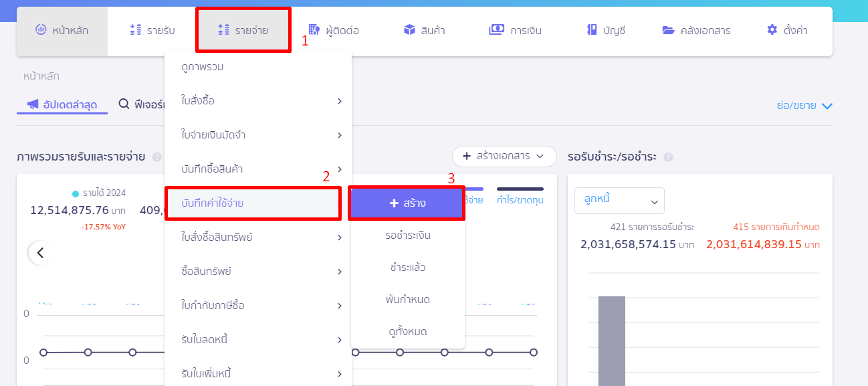Click the 415 รายการเกินกำหนด text
Viewport: 868px width, 386px height.
[x=776, y=227]
